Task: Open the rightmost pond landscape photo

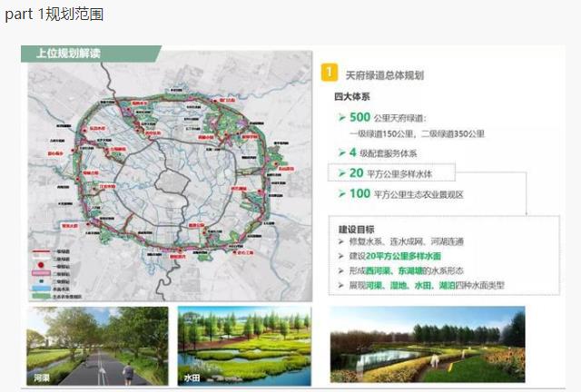Action: pyautogui.click(x=427, y=346)
